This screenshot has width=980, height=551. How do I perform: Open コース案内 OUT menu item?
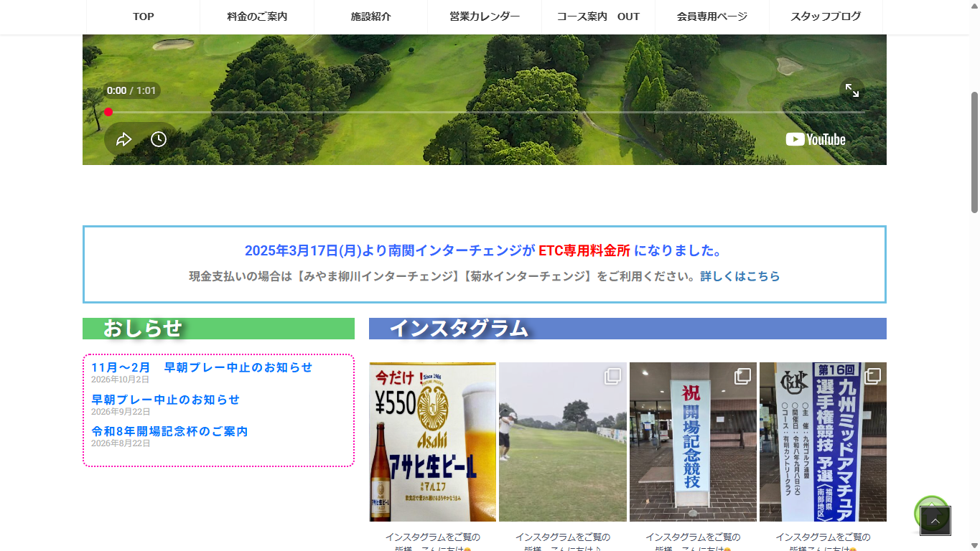[599, 17]
